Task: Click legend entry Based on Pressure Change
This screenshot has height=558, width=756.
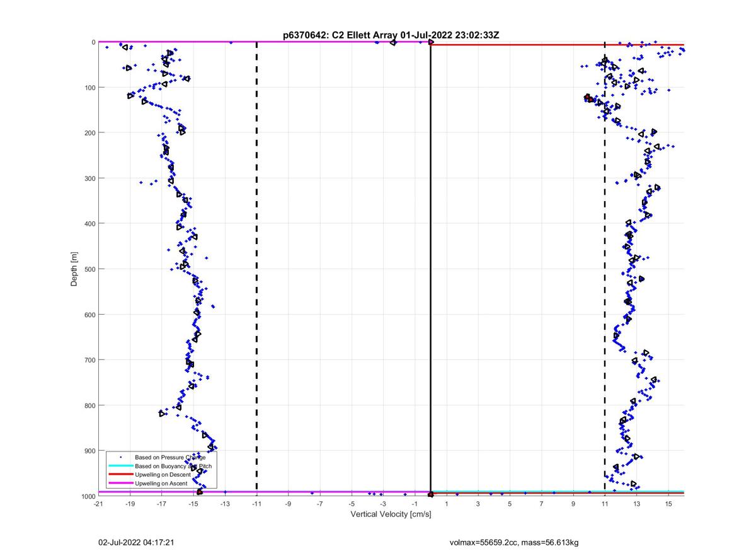Action: point(170,457)
